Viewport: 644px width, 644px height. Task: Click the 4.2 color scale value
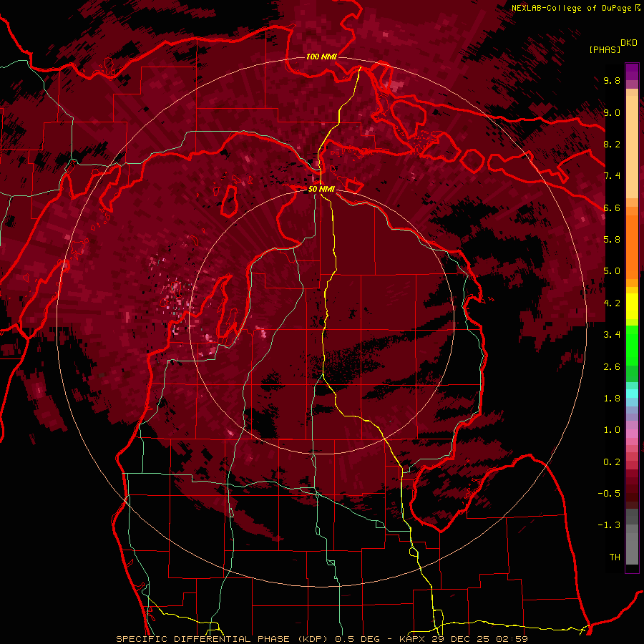click(x=612, y=303)
